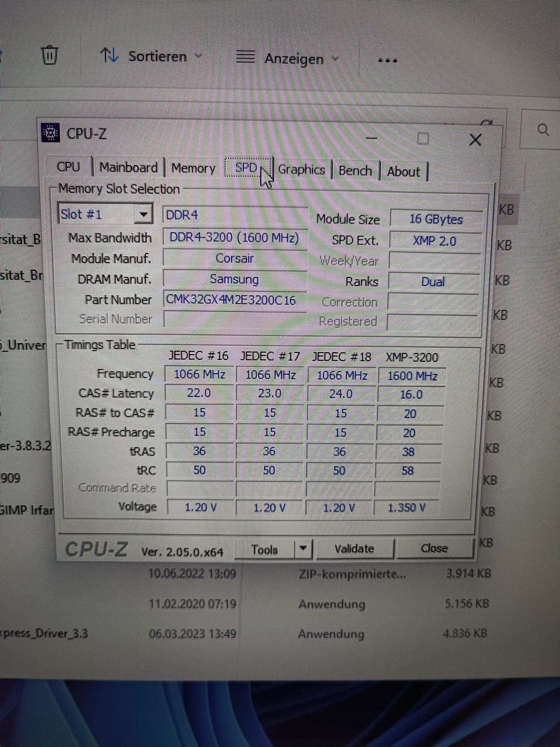The width and height of the screenshot is (560, 747).
Task: Click the 16 GBytes module size value
Action: click(x=436, y=219)
